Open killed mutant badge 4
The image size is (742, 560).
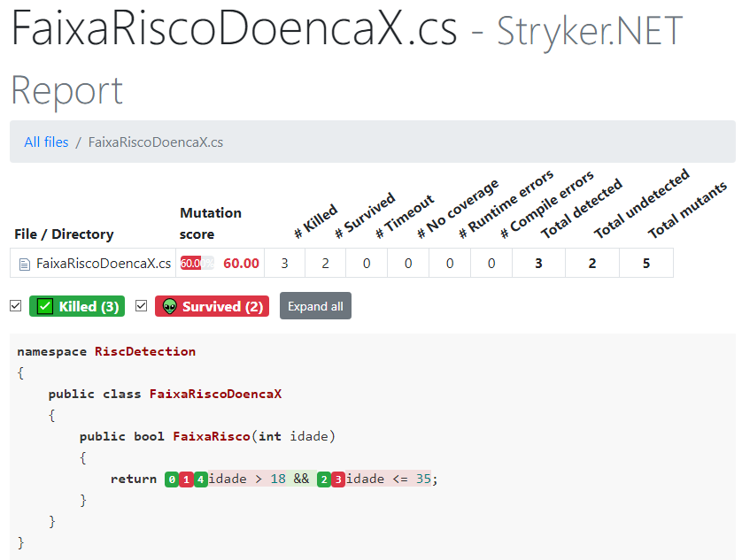(x=201, y=479)
